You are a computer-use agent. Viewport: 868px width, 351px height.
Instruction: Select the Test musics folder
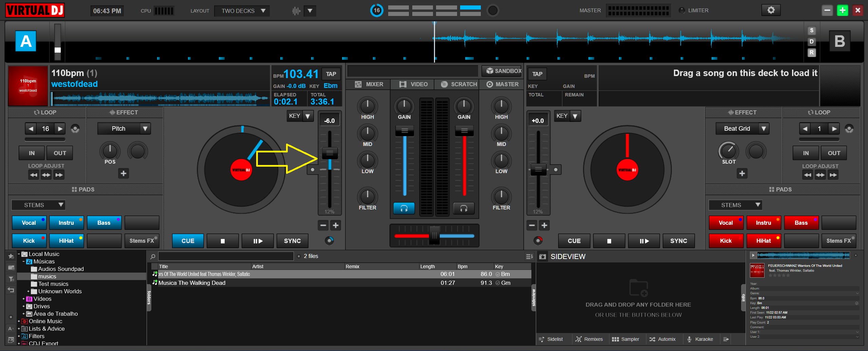pos(53,284)
